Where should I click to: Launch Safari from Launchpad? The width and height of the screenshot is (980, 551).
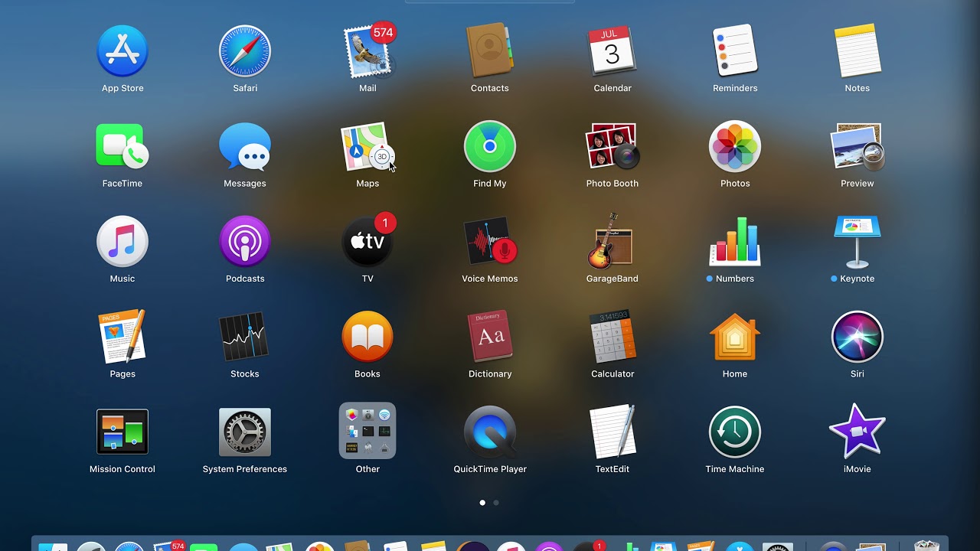[245, 51]
